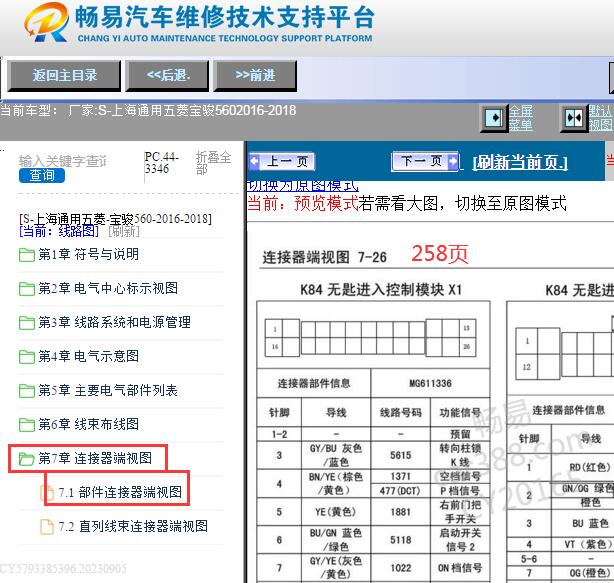
Task: Click document icon for 7.2 直列线束连接器端视图
Action: pos(47,527)
